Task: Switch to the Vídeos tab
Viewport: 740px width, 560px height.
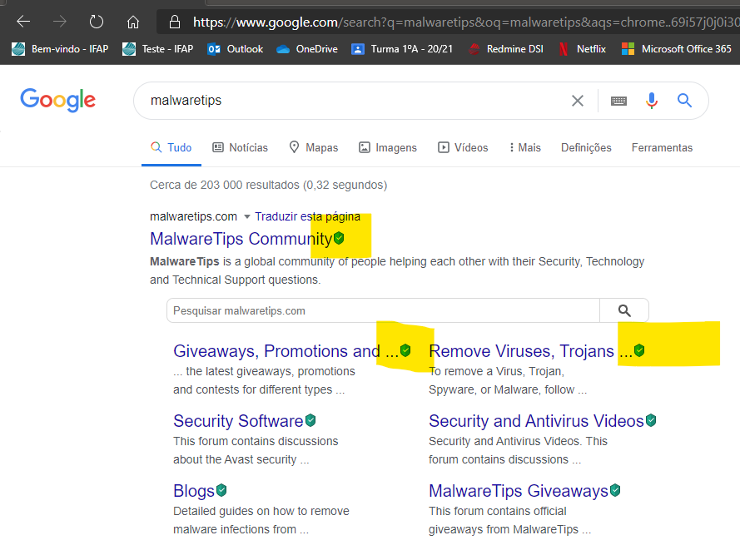Action: point(463,147)
